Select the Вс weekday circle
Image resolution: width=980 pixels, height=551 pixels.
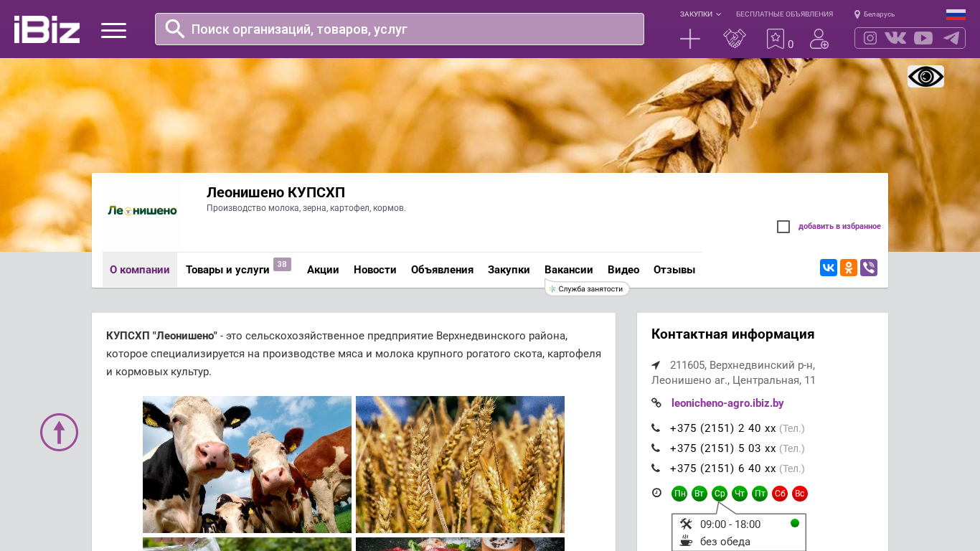click(x=800, y=494)
